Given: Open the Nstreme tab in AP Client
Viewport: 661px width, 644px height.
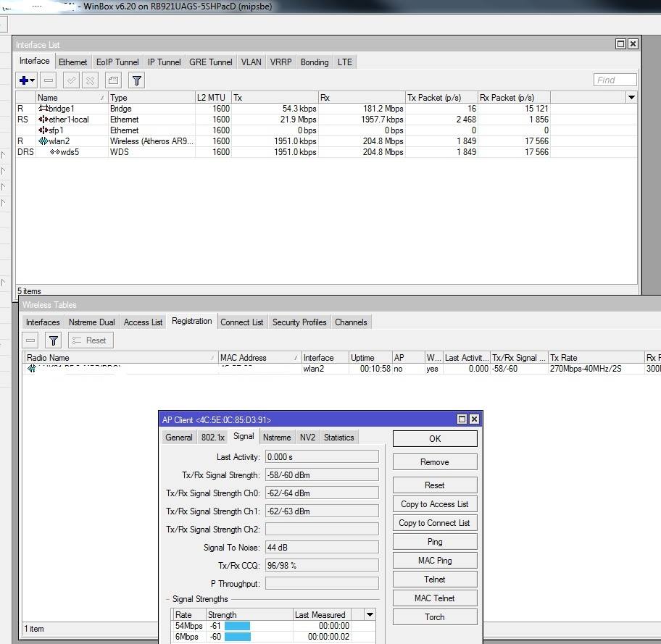Looking at the screenshot, I should click(277, 437).
